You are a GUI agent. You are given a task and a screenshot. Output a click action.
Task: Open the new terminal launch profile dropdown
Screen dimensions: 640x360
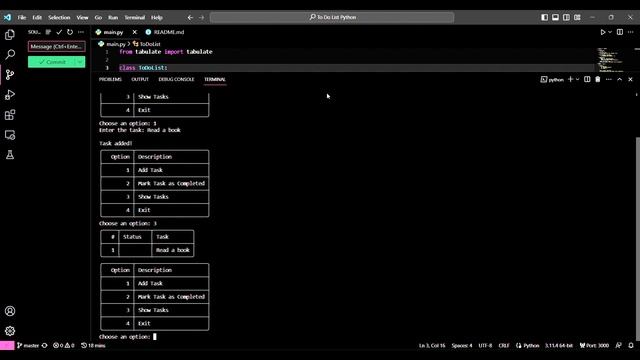pos(578,79)
